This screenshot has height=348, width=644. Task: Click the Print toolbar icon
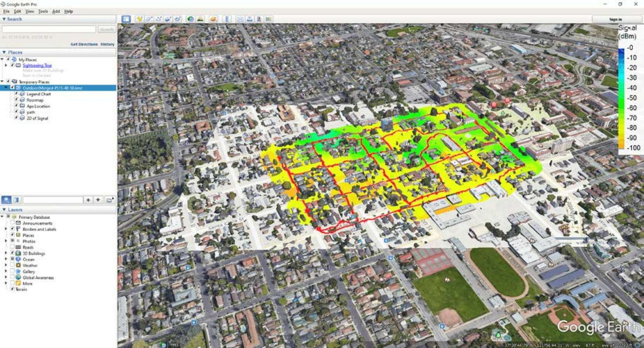pyautogui.click(x=250, y=19)
